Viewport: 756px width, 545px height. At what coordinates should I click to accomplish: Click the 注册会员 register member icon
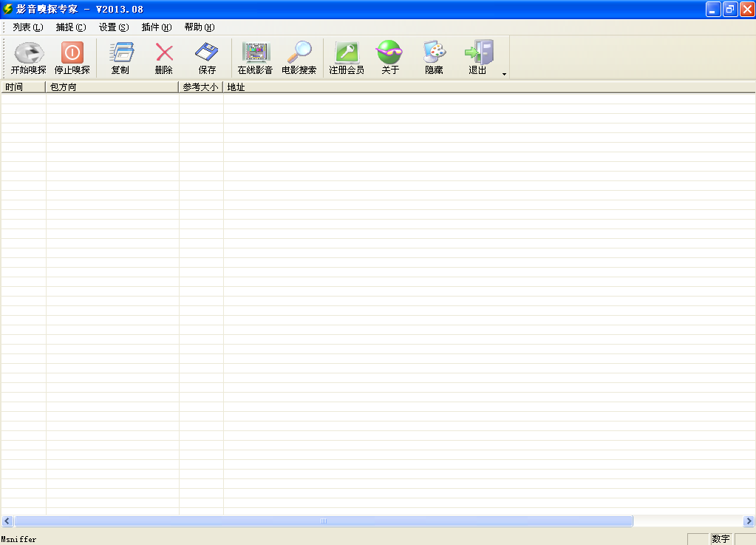[x=347, y=52]
